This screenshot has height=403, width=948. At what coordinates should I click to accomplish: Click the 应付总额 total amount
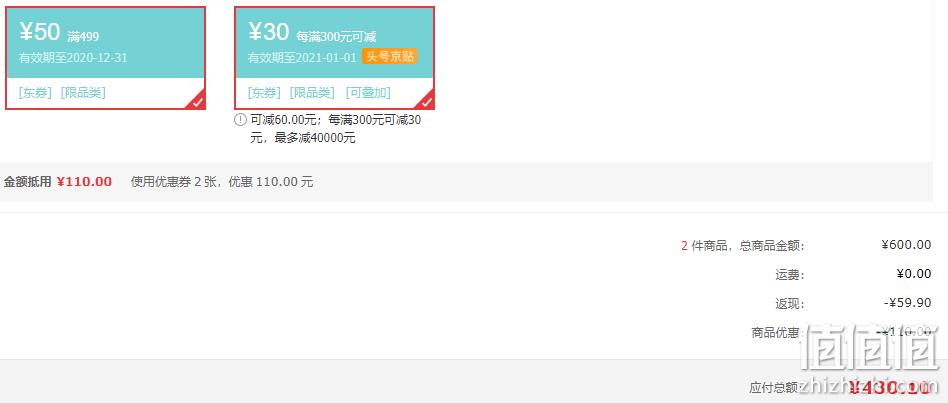890,387
